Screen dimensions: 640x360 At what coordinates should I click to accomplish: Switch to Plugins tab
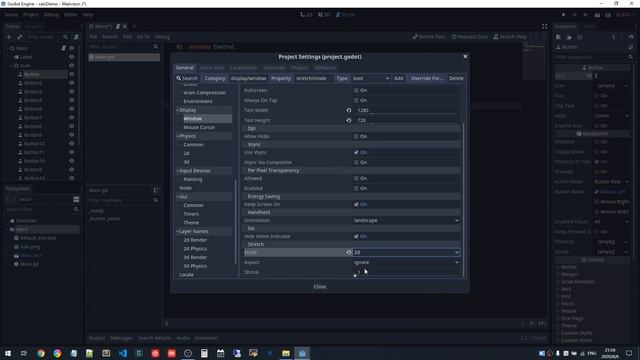click(299, 68)
